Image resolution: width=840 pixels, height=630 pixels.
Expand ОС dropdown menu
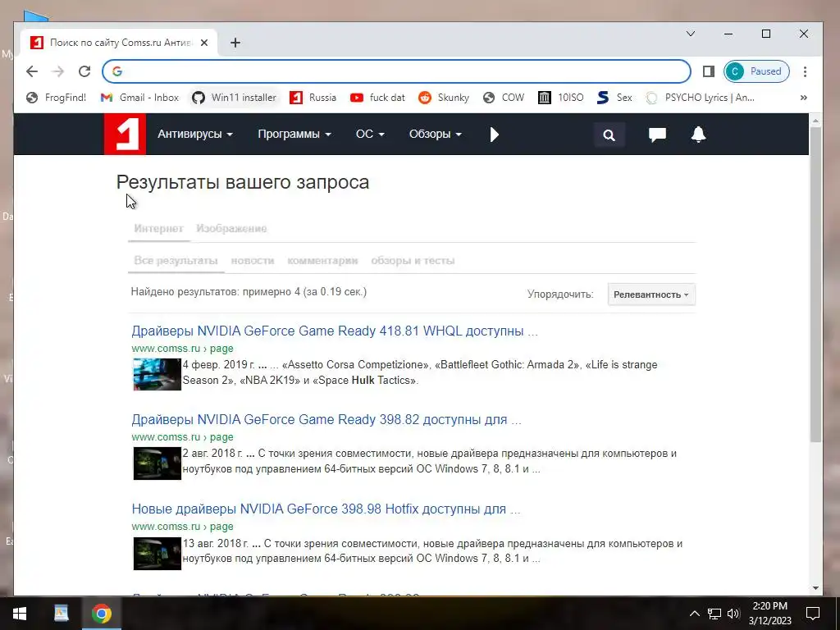370,134
